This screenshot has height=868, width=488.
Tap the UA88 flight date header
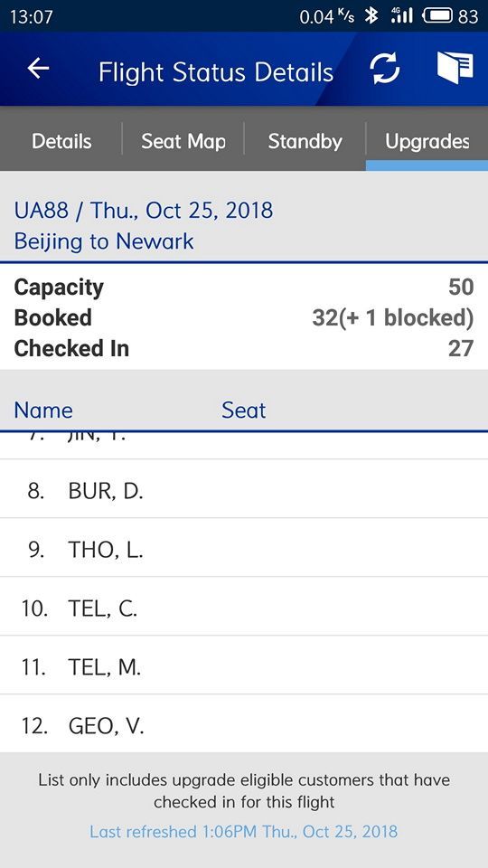click(x=144, y=211)
